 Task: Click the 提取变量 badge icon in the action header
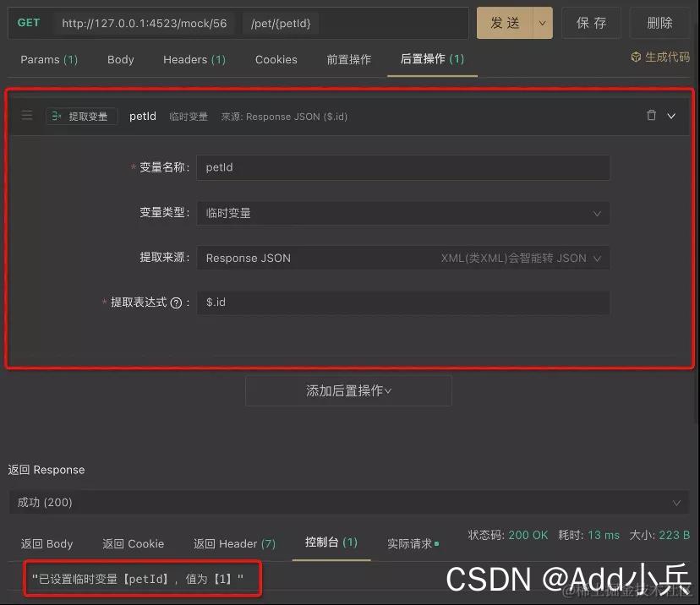coord(54,116)
